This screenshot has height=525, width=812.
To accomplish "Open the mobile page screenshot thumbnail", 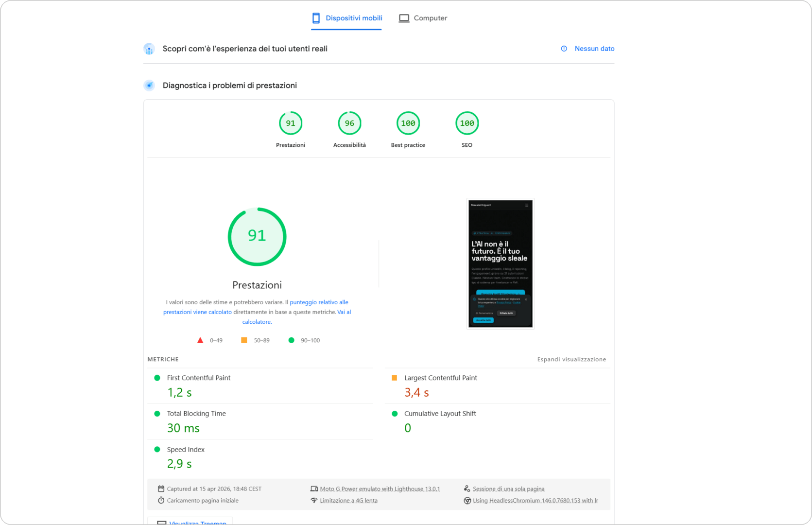I will pyautogui.click(x=501, y=263).
